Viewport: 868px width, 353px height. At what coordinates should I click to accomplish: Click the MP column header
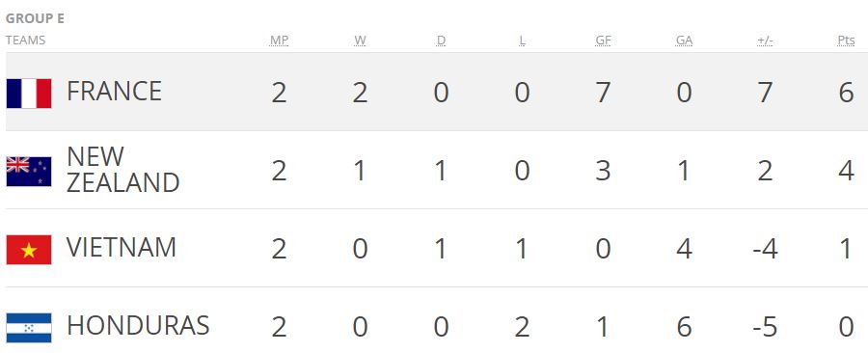click(279, 41)
